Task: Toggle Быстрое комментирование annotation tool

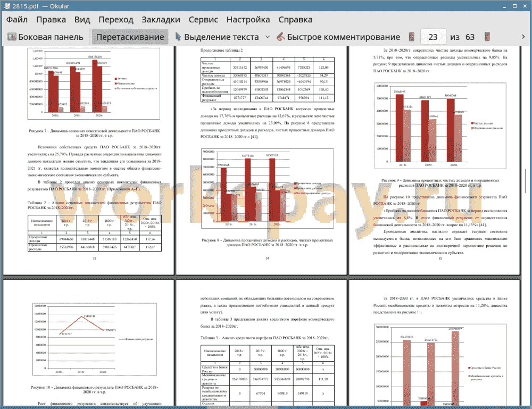Action: coord(338,37)
